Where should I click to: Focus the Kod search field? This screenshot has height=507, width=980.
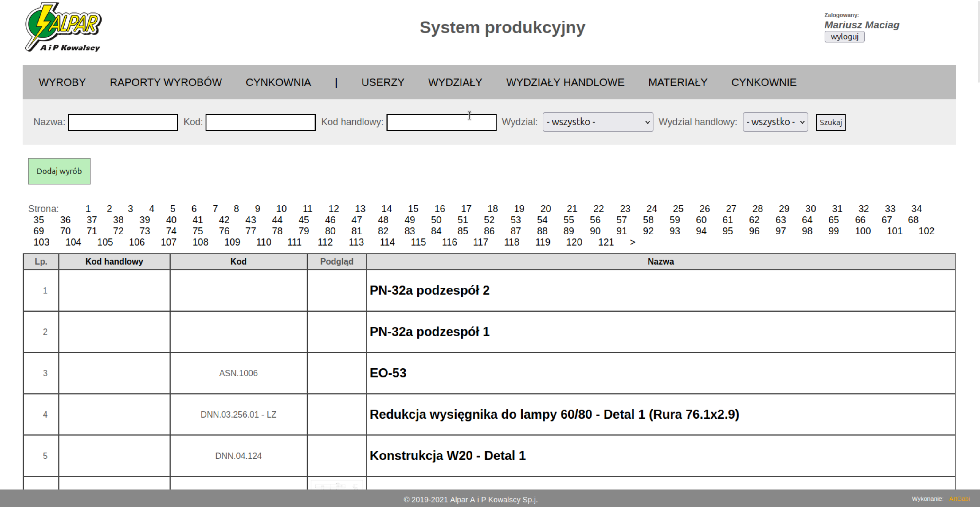point(260,123)
